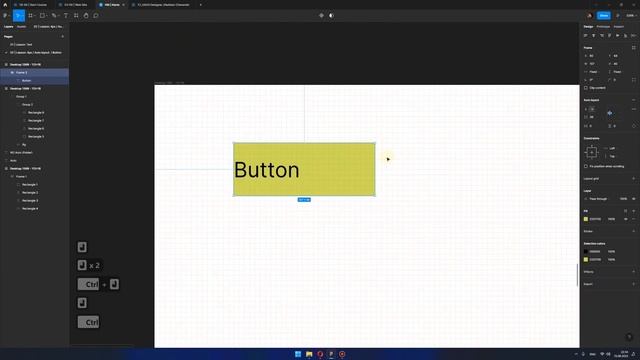Toggle layer visibility eye in Layer section
The image size is (640, 360).
coord(633,199)
